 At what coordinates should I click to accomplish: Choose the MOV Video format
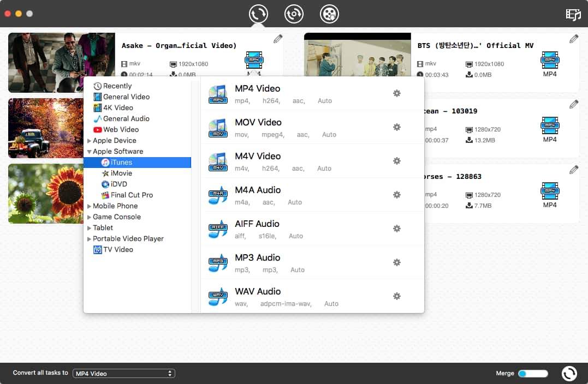coord(312,128)
